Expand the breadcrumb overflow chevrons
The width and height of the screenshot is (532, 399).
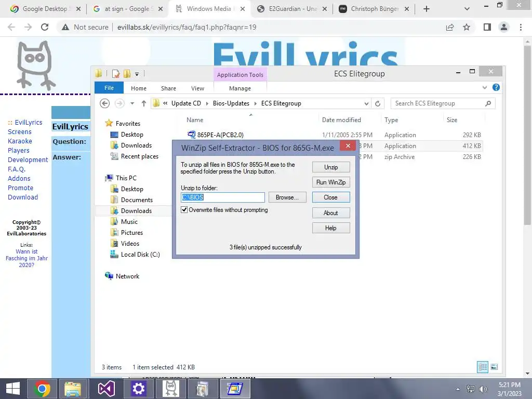(165, 103)
